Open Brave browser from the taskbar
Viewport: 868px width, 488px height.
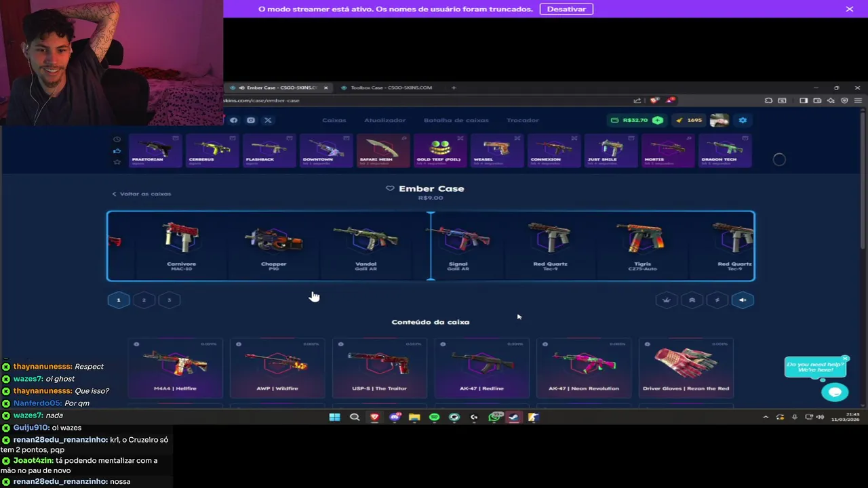click(x=374, y=417)
